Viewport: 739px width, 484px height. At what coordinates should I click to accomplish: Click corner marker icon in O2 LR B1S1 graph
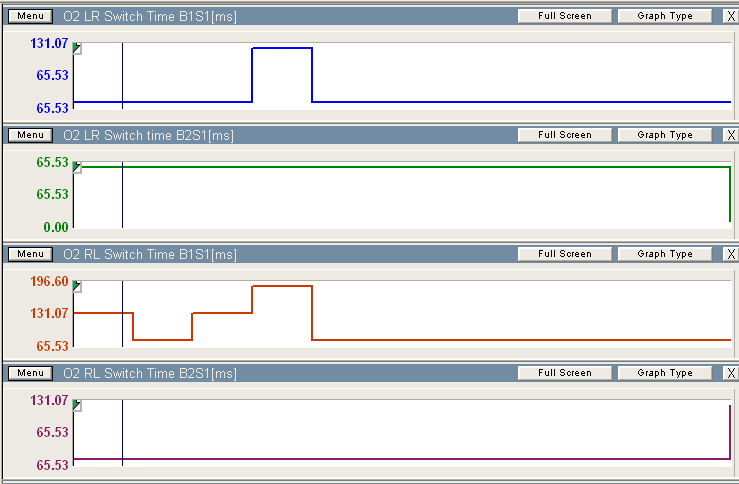tap(78, 49)
